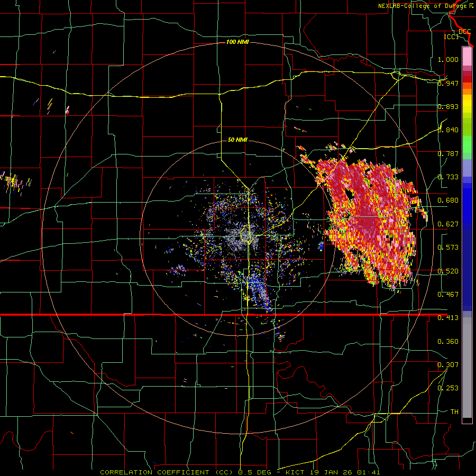Click the 0.467 color scale label
The width and height of the screenshot is (476, 476).
click(448, 295)
